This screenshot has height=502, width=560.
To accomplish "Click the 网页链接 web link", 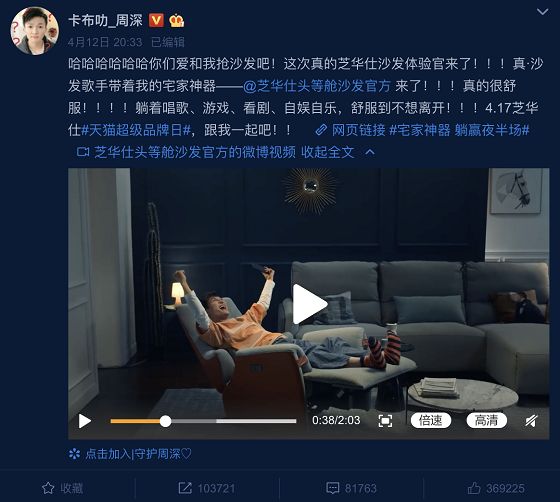I will pyautogui.click(x=351, y=130).
